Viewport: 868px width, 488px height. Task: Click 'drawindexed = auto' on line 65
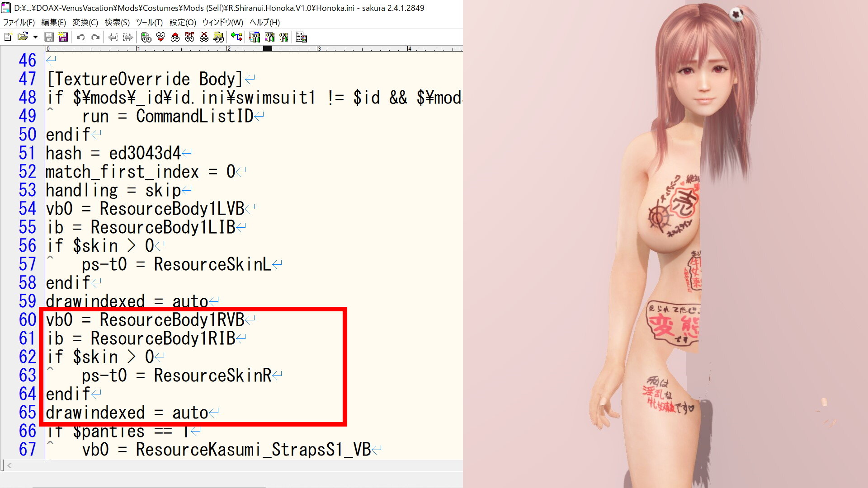[127, 413]
